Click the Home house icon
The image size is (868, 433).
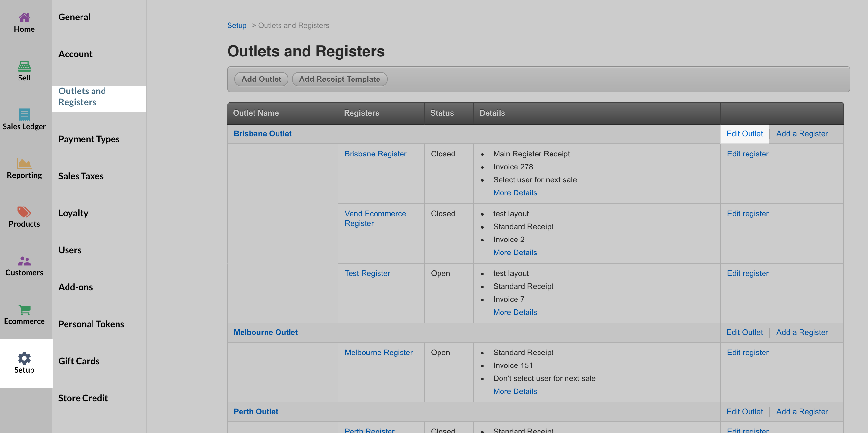tap(24, 18)
